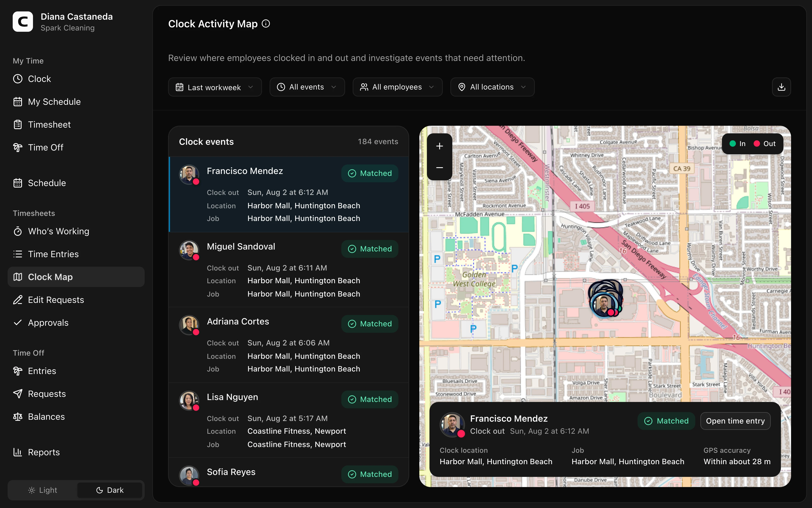The image size is (812, 508).
Task: Click Francisco Mendez avatar in map detail card
Action: click(452, 425)
